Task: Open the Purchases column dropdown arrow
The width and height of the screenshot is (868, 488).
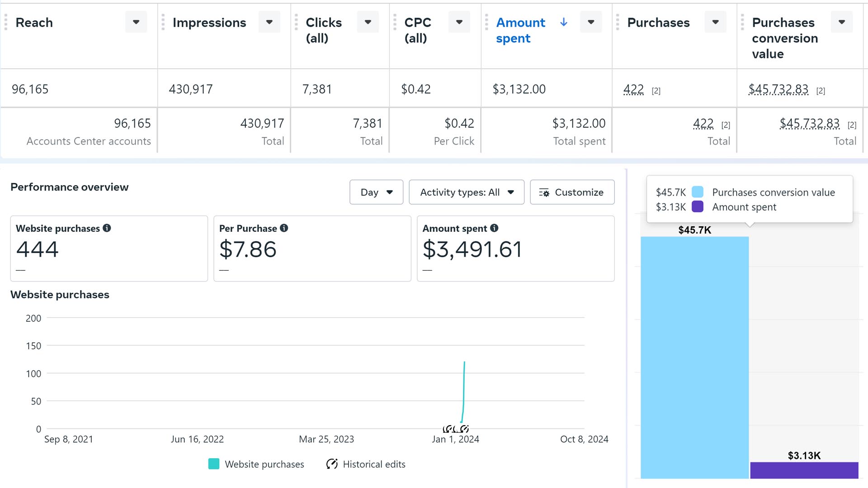Action: pyautogui.click(x=716, y=22)
